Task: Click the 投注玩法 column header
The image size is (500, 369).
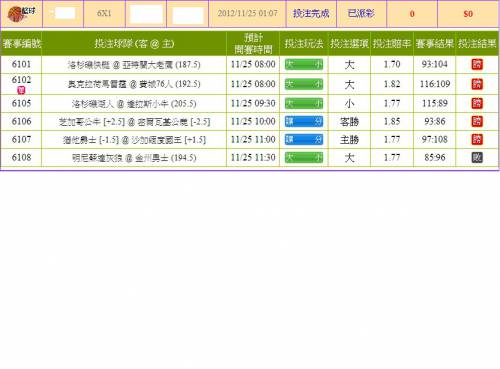Action: (x=304, y=43)
